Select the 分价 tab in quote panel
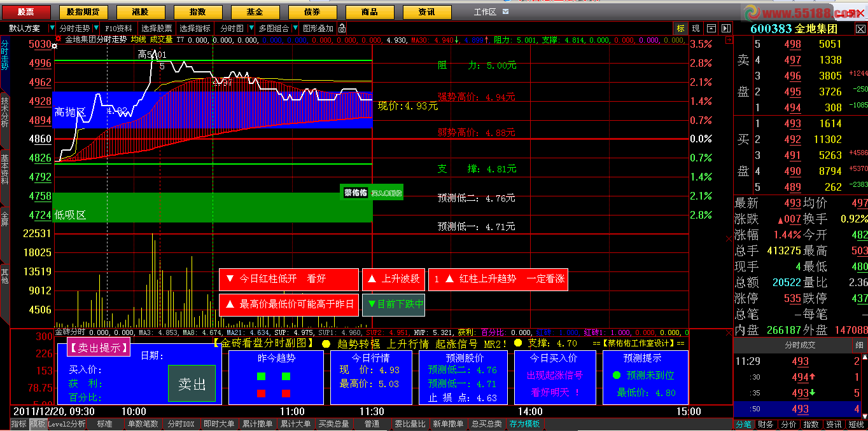The image size is (868, 431). [788, 425]
